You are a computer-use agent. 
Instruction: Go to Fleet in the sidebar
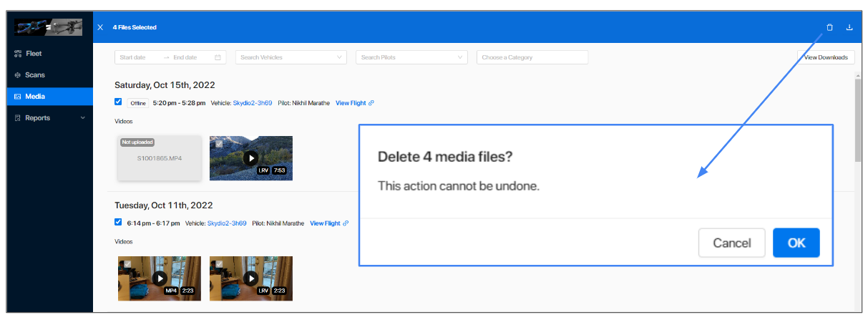[x=34, y=54]
